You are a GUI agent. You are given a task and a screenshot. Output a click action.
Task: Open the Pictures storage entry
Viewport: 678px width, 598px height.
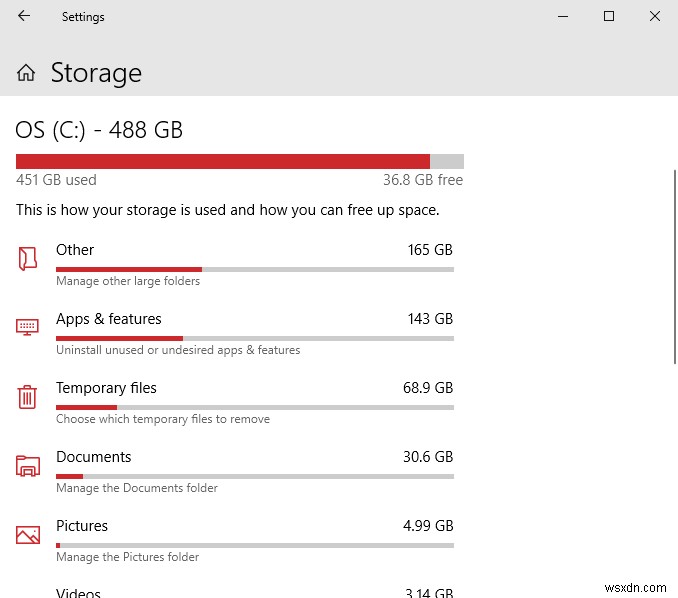82,526
